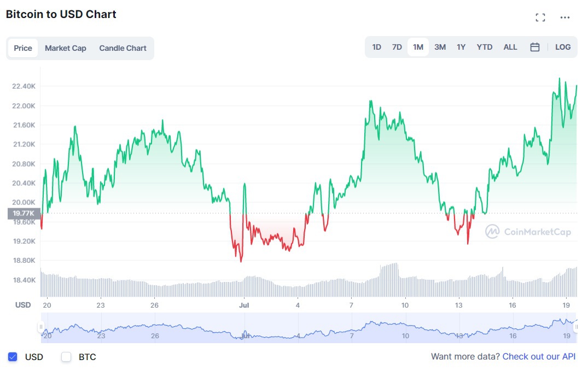This screenshot has width=588, height=371.
Task: Select the 1D time range
Action: tap(376, 47)
